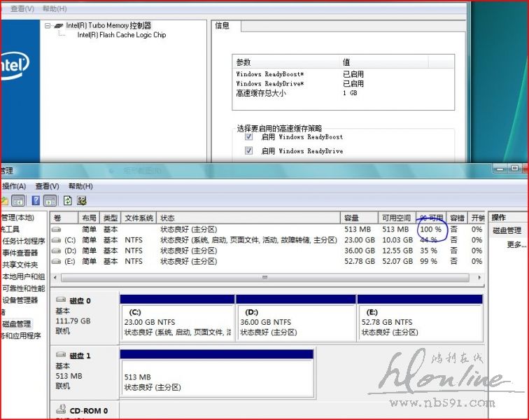Select Intel(R) Flash Cache Logic Chip item

(121, 35)
